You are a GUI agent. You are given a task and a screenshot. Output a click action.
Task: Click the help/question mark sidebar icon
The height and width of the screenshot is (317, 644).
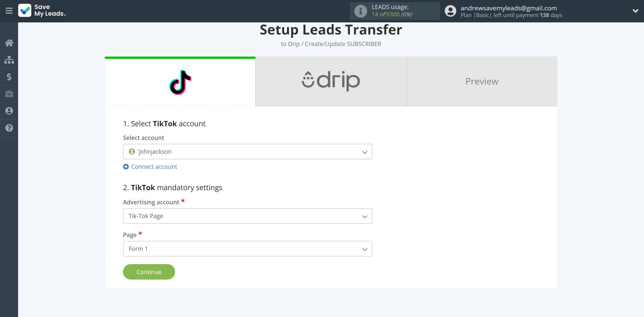click(9, 128)
